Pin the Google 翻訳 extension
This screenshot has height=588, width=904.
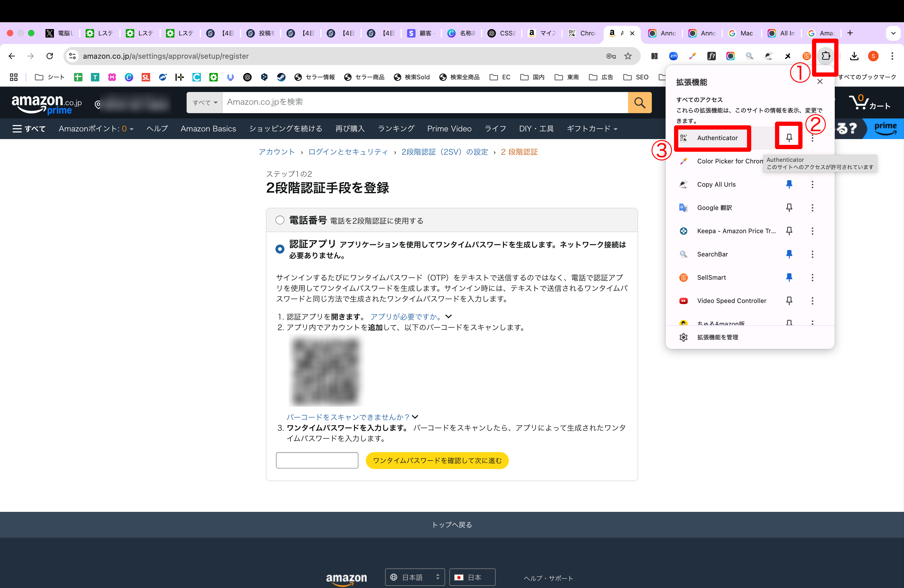789,208
